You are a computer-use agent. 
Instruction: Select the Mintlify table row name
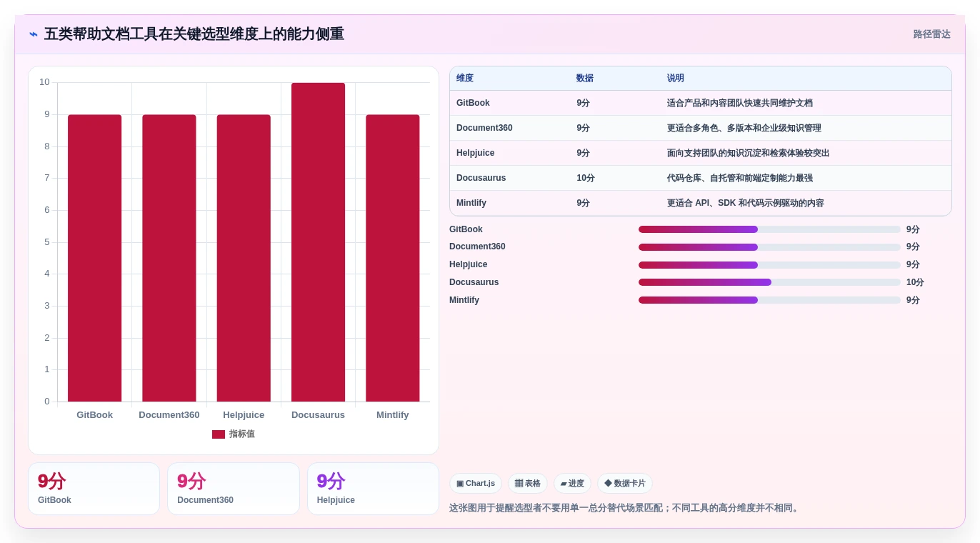[x=471, y=203]
